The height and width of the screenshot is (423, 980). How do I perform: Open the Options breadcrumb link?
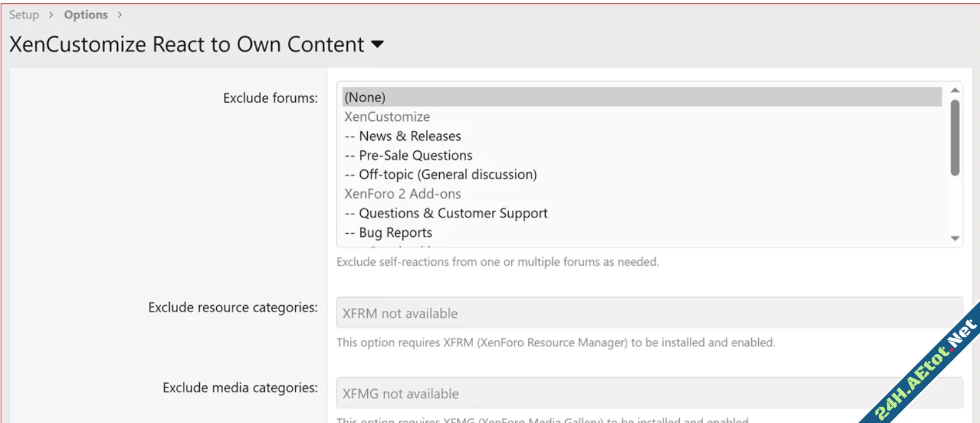tap(86, 14)
